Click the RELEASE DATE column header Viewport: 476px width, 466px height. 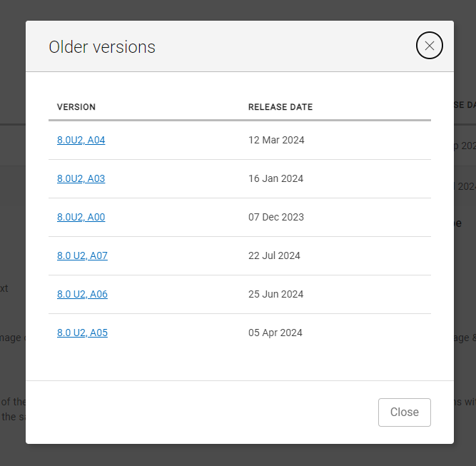click(280, 107)
